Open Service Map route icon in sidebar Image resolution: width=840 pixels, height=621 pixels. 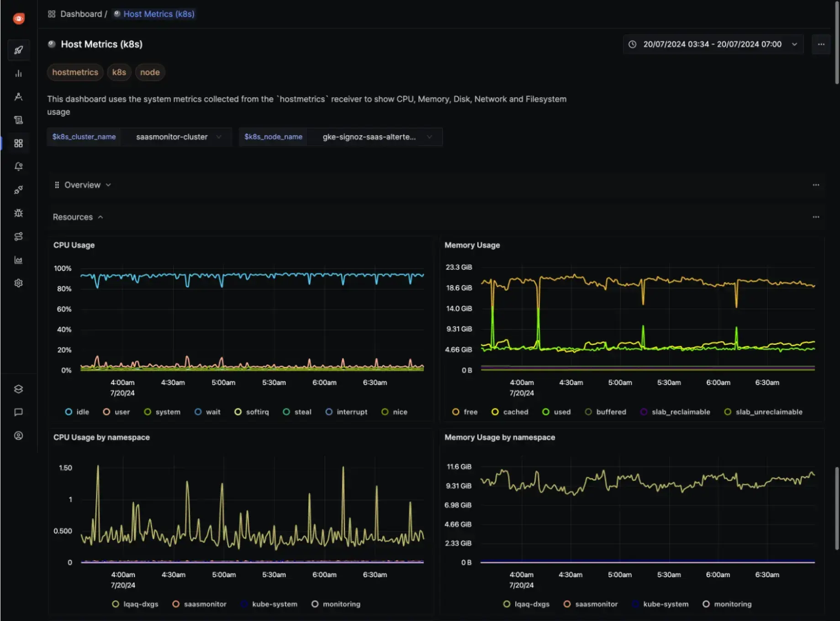coord(19,236)
